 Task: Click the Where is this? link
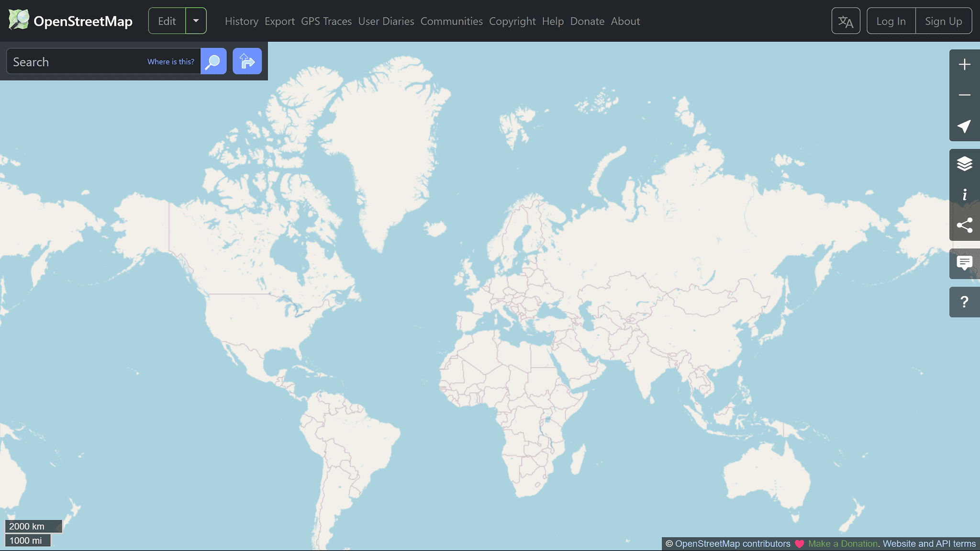click(171, 62)
